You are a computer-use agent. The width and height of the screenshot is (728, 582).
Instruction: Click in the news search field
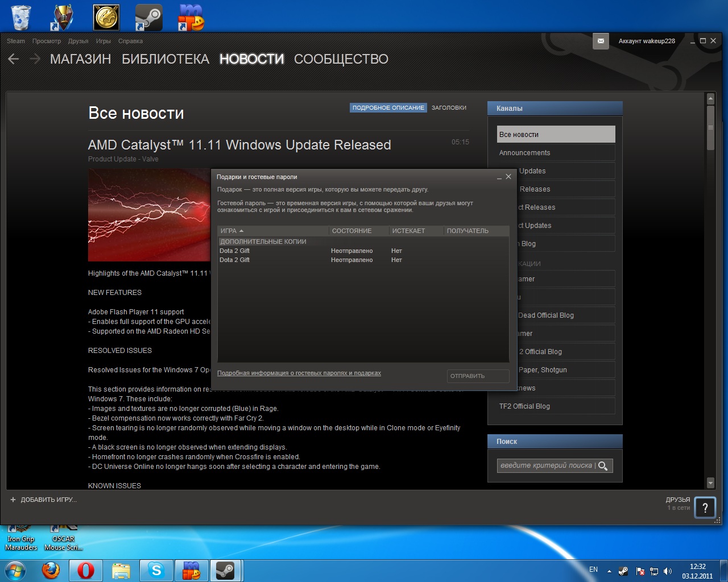(x=546, y=465)
